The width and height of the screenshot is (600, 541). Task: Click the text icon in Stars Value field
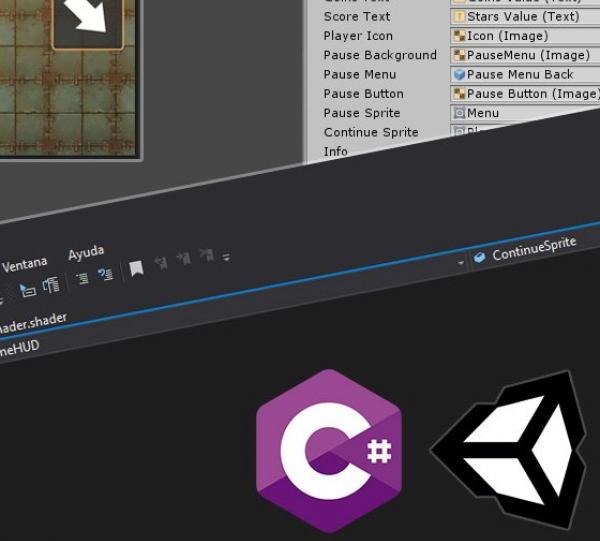pyautogui.click(x=459, y=17)
